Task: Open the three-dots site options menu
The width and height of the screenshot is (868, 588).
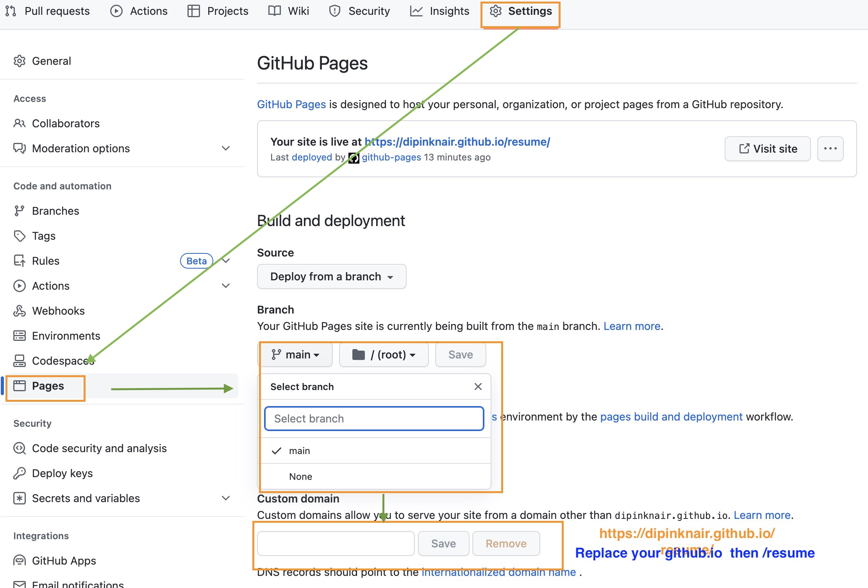Action: (x=830, y=149)
